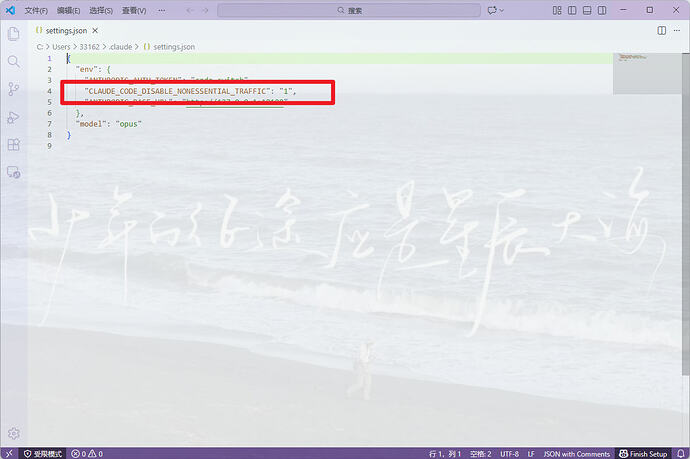This screenshot has width=690, height=459.
Task: Open the 编辑(E) menu
Action: coord(68,10)
